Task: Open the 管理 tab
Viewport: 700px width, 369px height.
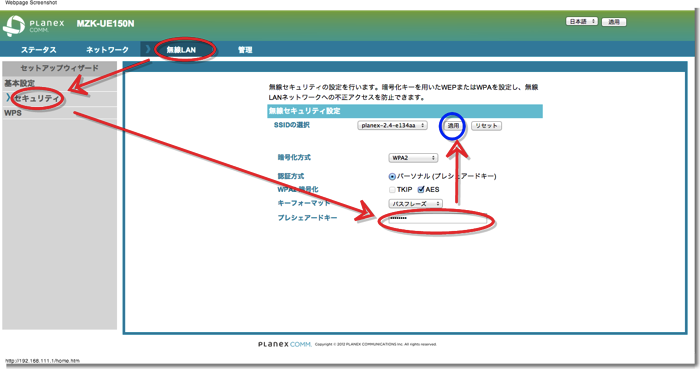Action: click(245, 50)
